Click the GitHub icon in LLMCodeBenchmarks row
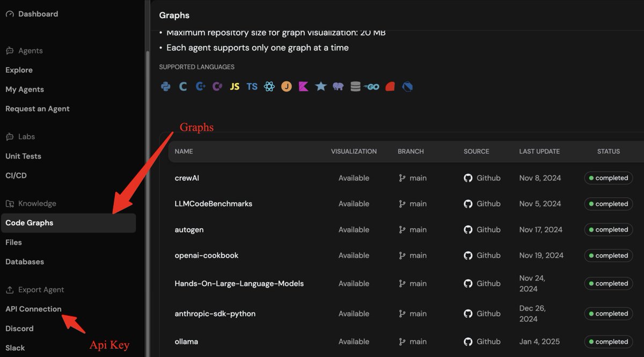 [x=468, y=204]
